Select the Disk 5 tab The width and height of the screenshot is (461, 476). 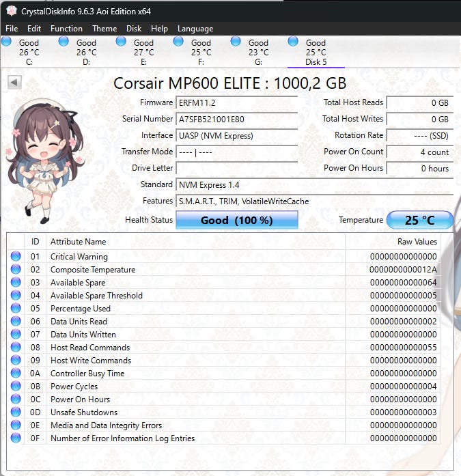[316, 52]
